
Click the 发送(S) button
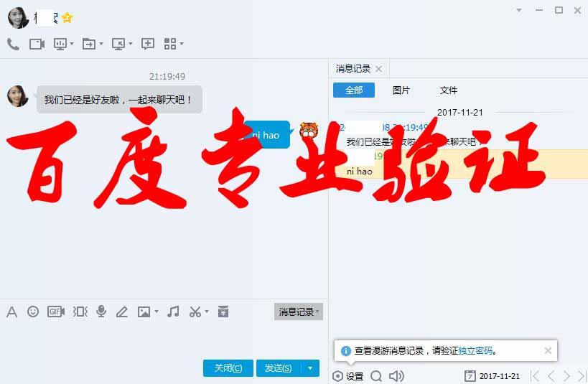pyautogui.click(x=279, y=368)
